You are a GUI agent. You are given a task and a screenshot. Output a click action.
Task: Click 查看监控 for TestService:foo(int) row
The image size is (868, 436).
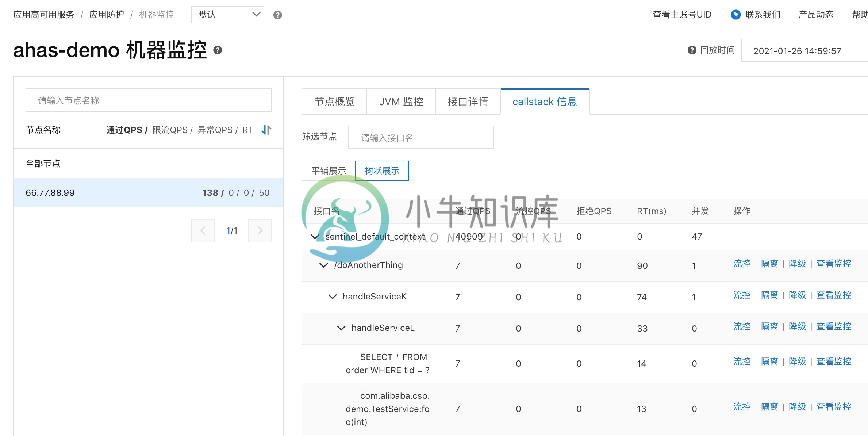[x=834, y=407]
